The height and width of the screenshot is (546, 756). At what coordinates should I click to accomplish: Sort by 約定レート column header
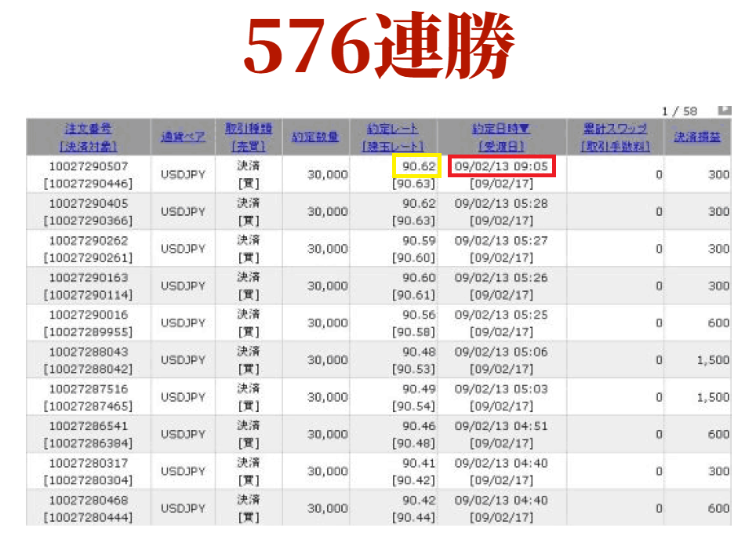pyautogui.click(x=392, y=129)
